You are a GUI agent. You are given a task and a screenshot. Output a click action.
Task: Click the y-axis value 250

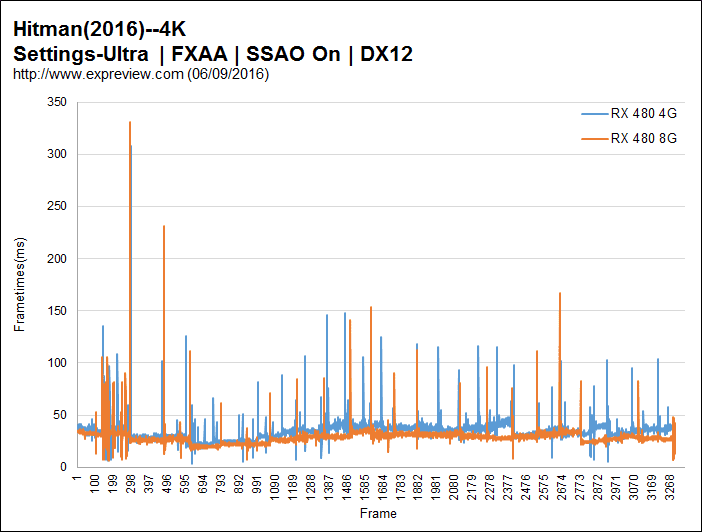[57, 206]
